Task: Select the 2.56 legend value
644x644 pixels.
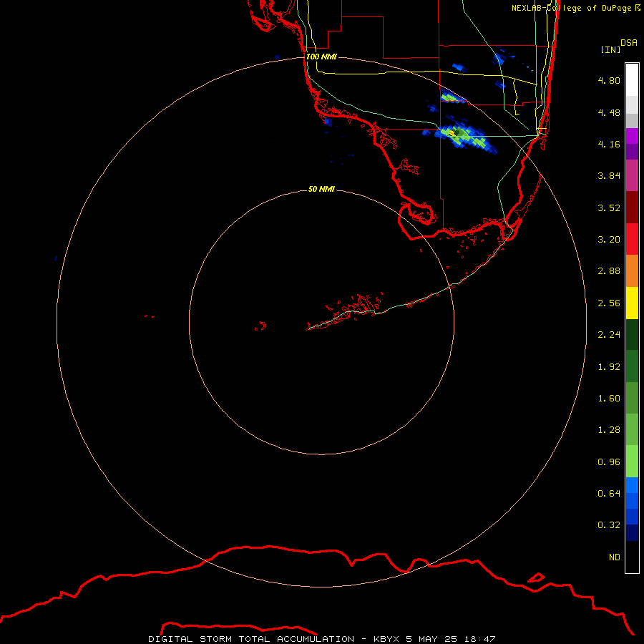Action: tap(609, 303)
